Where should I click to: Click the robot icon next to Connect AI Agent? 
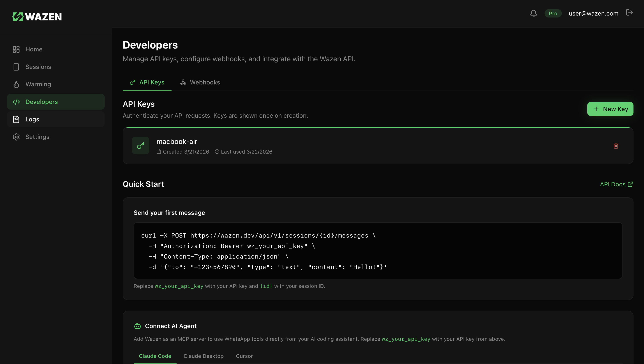(137, 326)
